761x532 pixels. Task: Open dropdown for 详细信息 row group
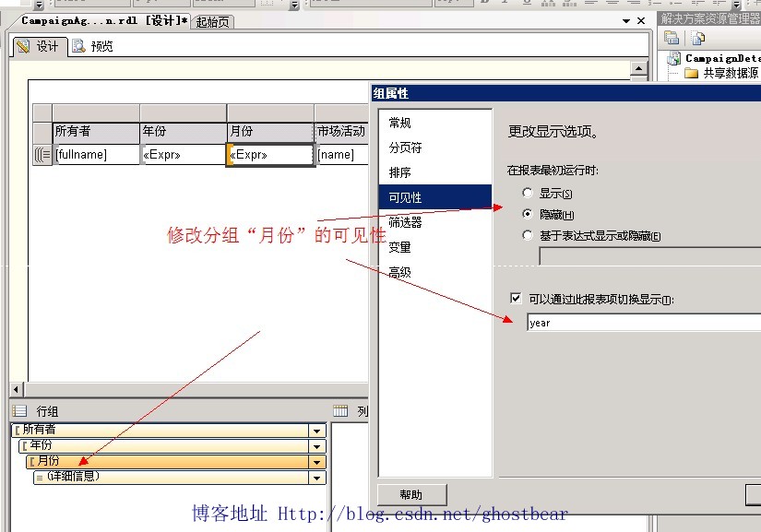[317, 479]
